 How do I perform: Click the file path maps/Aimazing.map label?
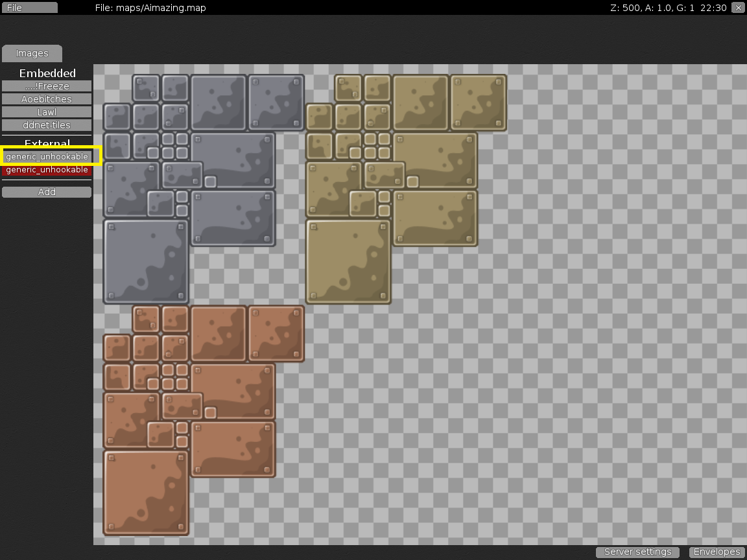(150, 8)
